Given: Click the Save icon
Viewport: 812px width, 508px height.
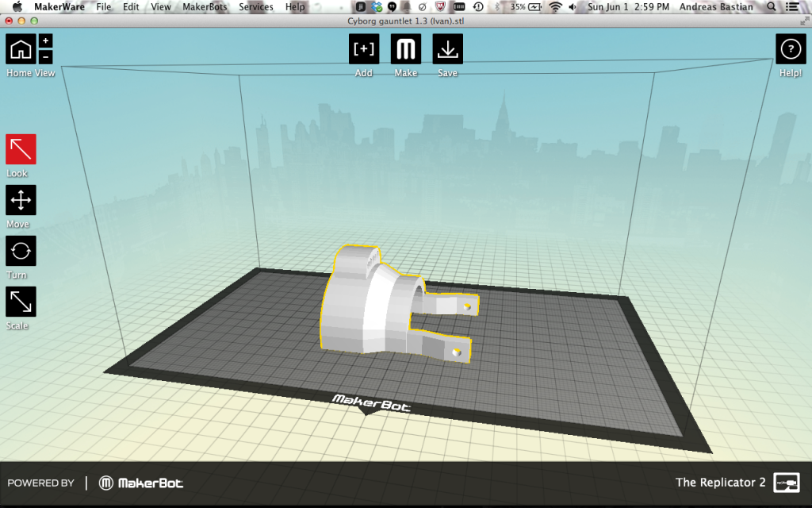Looking at the screenshot, I should click(448, 49).
